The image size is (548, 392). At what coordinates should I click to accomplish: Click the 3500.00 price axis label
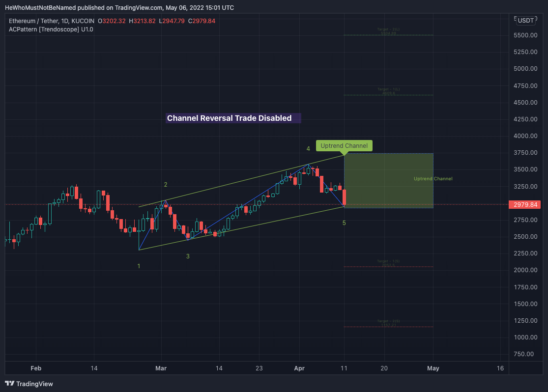coord(525,169)
